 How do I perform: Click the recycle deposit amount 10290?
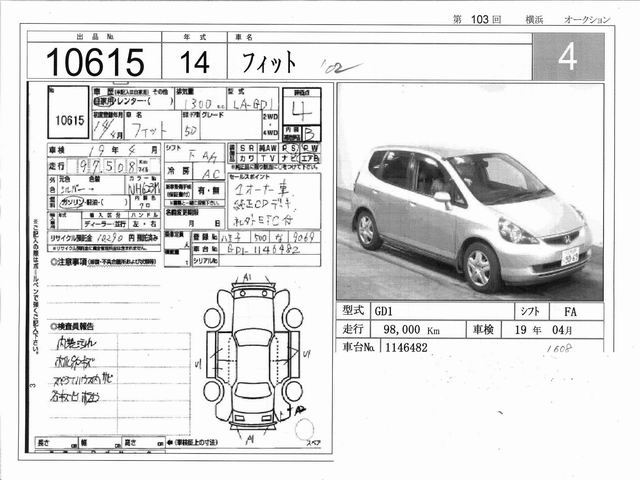coord(109,238)
